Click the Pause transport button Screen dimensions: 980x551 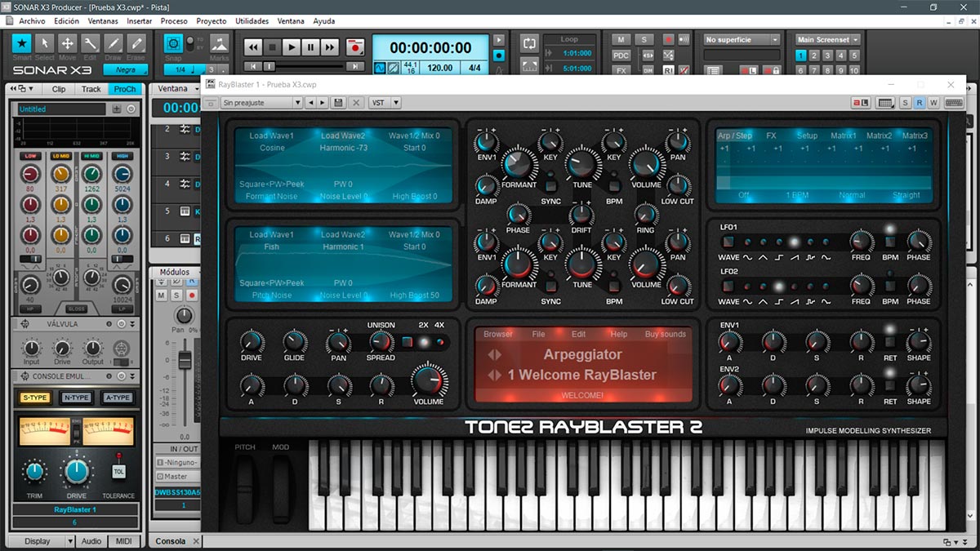pyautogui.click(x=310, y=47)
